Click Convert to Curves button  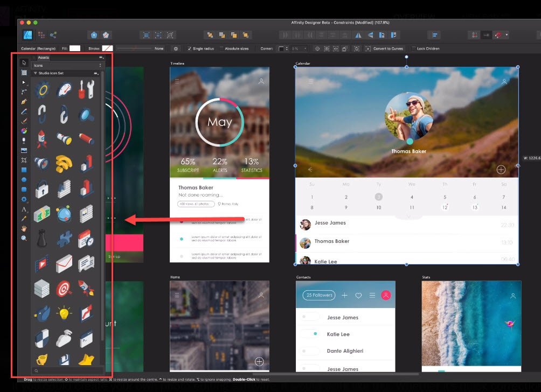click(384, 48)
